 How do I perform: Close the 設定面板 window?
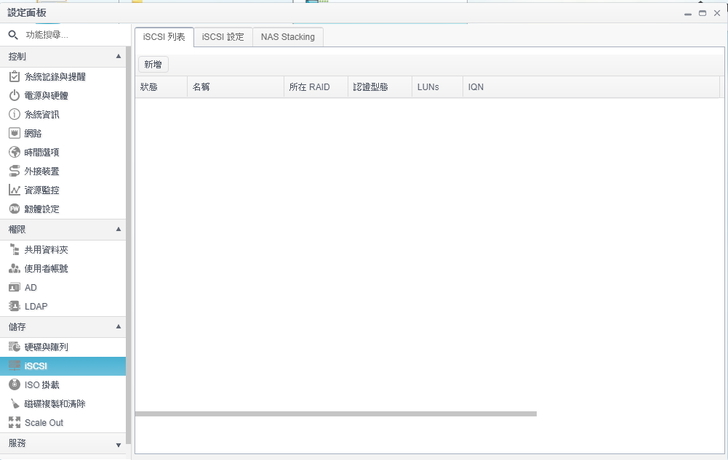[x=717, y=13]
